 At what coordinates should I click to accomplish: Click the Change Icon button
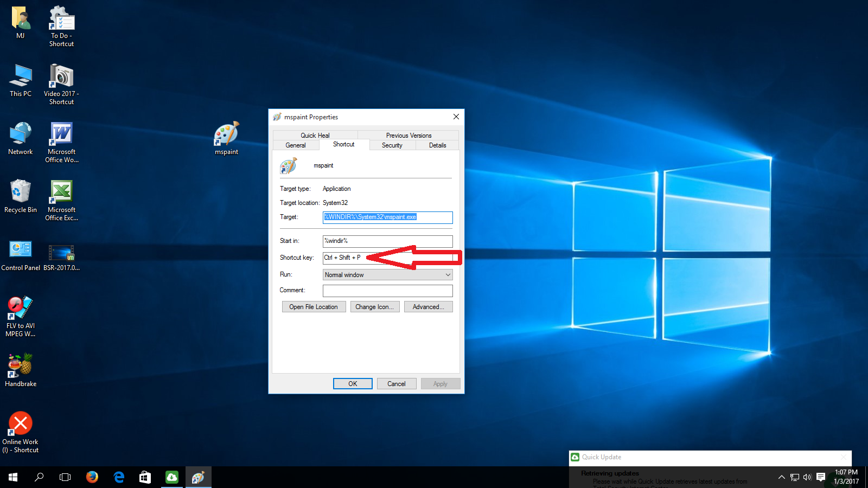(x=375, y=307)
